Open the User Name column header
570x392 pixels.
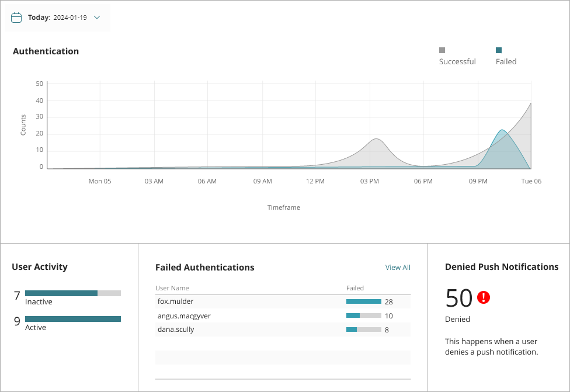pyautogui.click(x=171, y=288)
